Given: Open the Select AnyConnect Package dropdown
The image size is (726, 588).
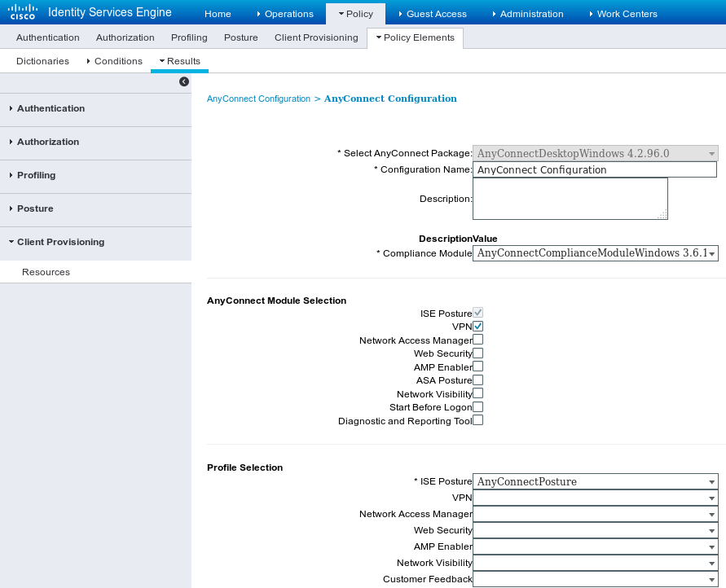Looking at the screenshot, I should (596, 153).
